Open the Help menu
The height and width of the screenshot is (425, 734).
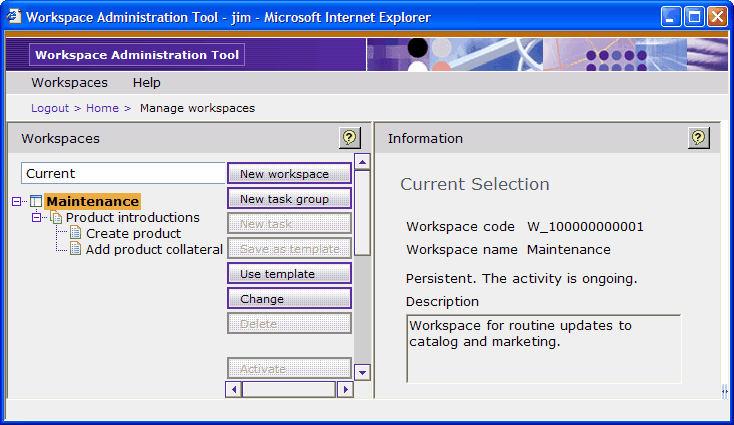(x=147, y=82)
